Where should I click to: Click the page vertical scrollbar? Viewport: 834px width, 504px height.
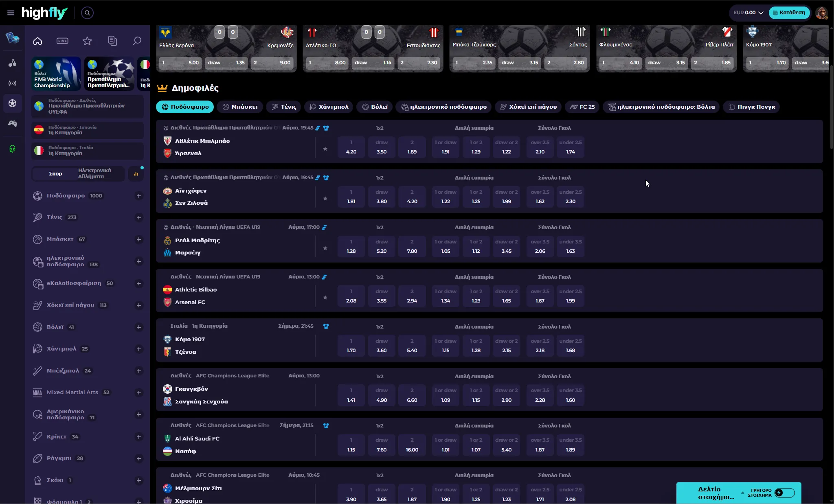tap(831, 107)
